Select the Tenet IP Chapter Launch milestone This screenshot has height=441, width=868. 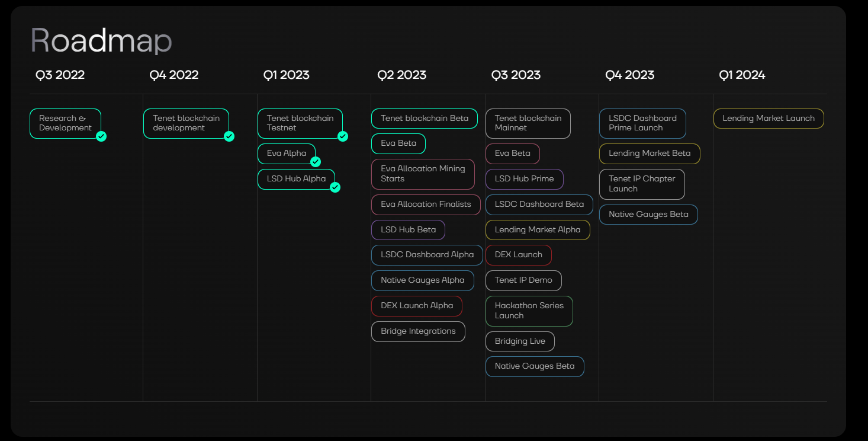(642, 184)
